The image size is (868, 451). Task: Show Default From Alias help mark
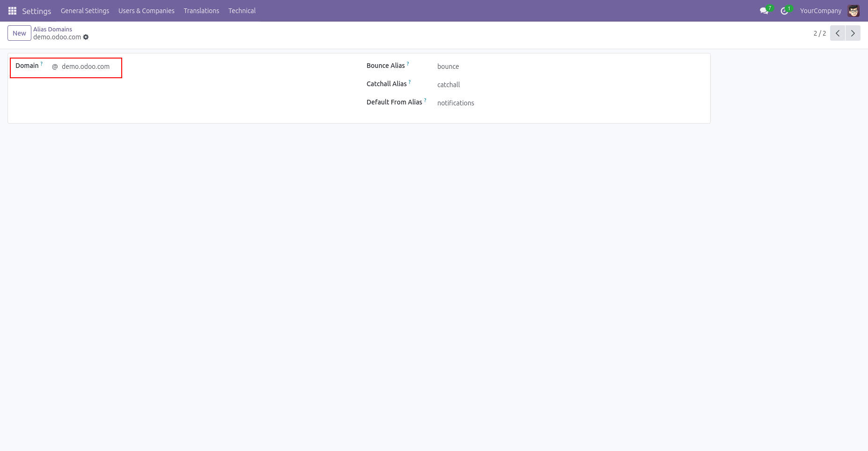(x=425, y=100)
